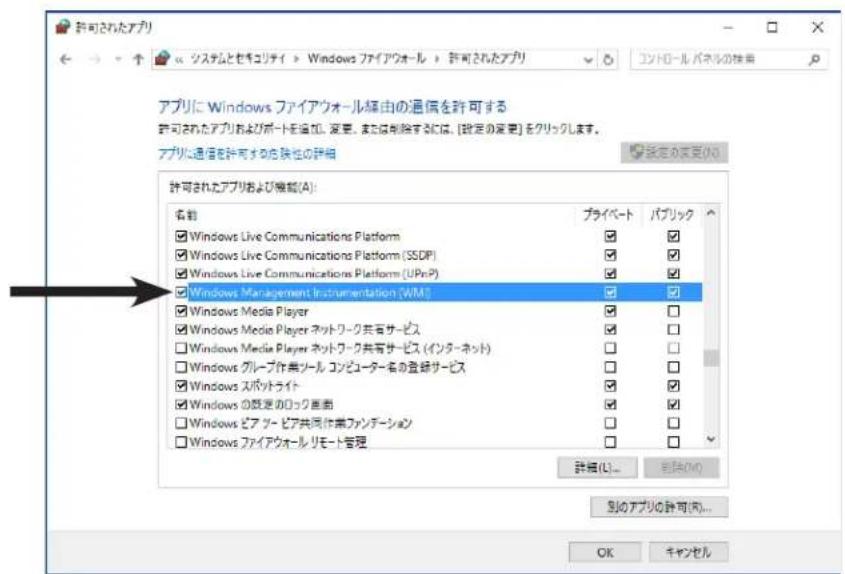Toggle Windows Management Instrumentation (WMI) checkbox
Viewport: 845px width, 574px height.
(181, 292)
